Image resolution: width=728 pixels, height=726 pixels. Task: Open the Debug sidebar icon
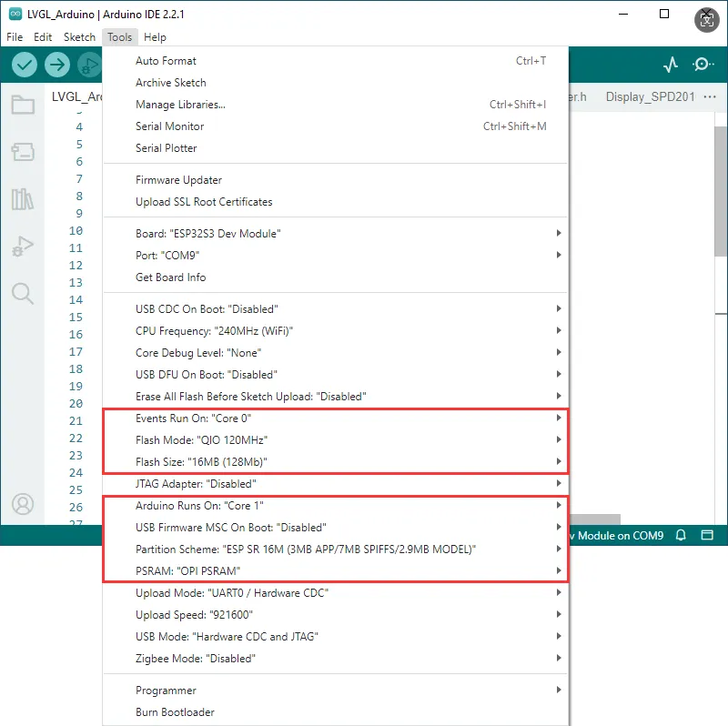pyautogui.click(x=23, y=246)
